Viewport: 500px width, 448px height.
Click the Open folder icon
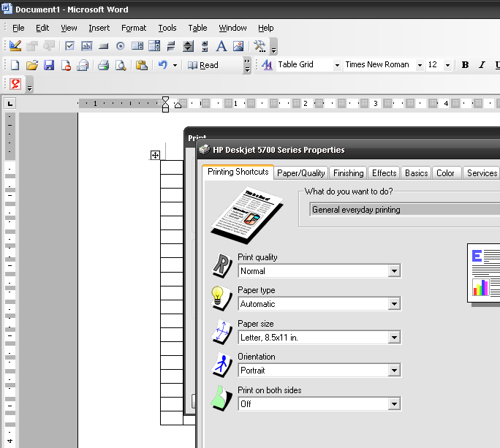[x=31, y=65]
